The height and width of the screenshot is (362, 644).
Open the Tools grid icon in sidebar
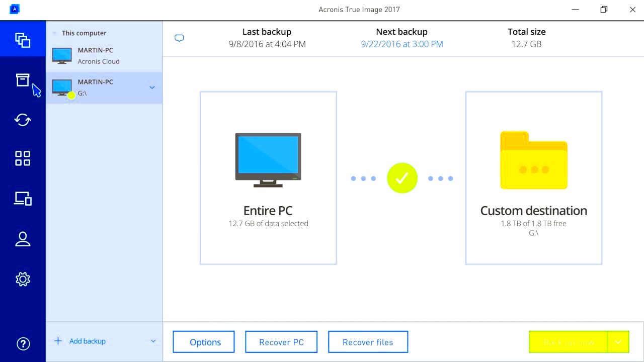pyautogui.click(x=23, y=158)
